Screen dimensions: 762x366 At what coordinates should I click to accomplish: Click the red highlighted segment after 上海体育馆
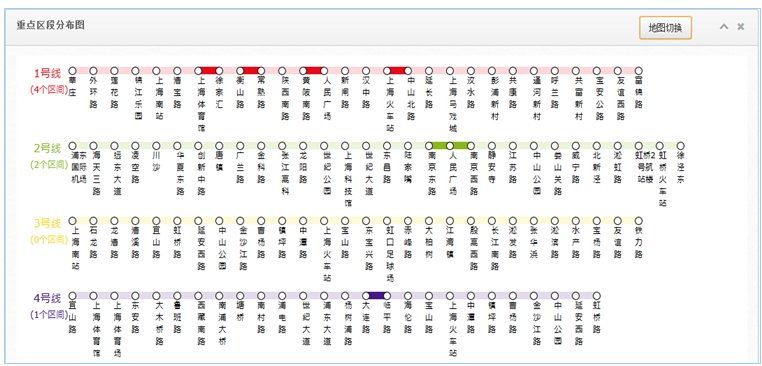tap(208, 70)
